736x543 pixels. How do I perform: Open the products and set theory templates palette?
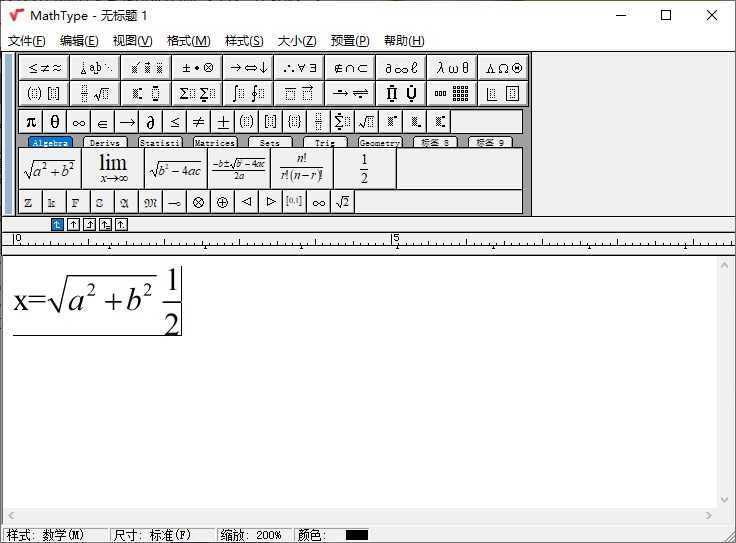point(401,93)
